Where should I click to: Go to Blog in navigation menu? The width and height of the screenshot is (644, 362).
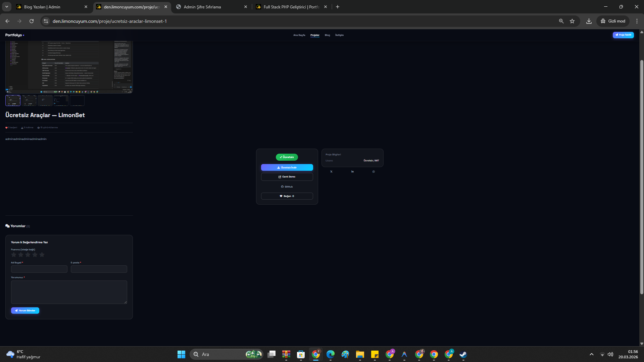327,35
